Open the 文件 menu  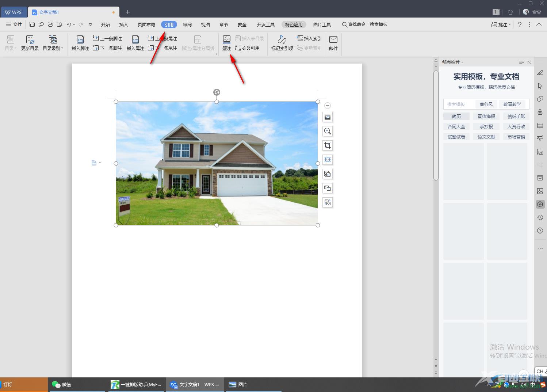tap(14, 24)
